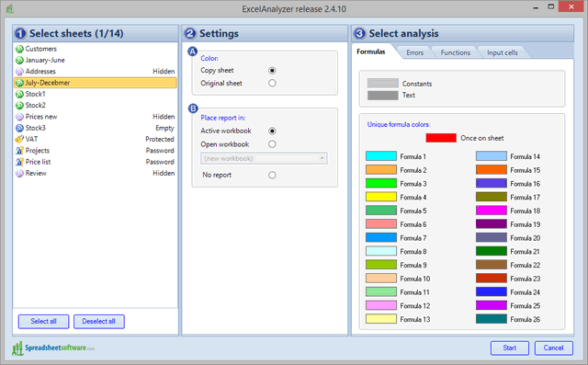The height and width of the screenshot is (365, 588).
Task: Open the (new workbook) dropdown
Action: coord(264,158)
